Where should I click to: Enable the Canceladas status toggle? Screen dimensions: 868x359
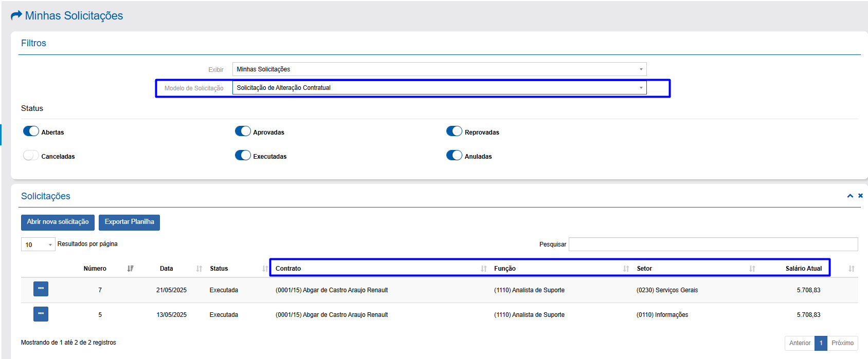31,155
